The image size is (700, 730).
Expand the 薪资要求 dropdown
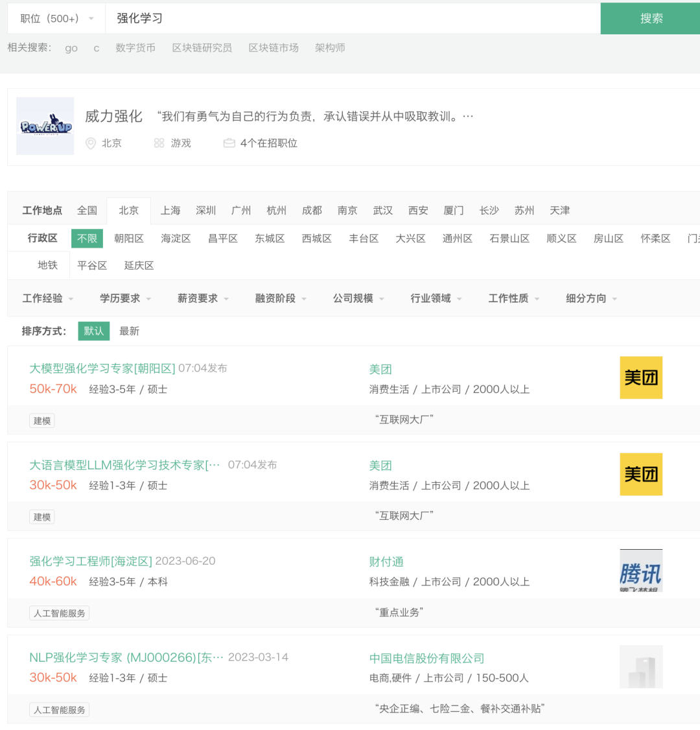pos(204,298)
